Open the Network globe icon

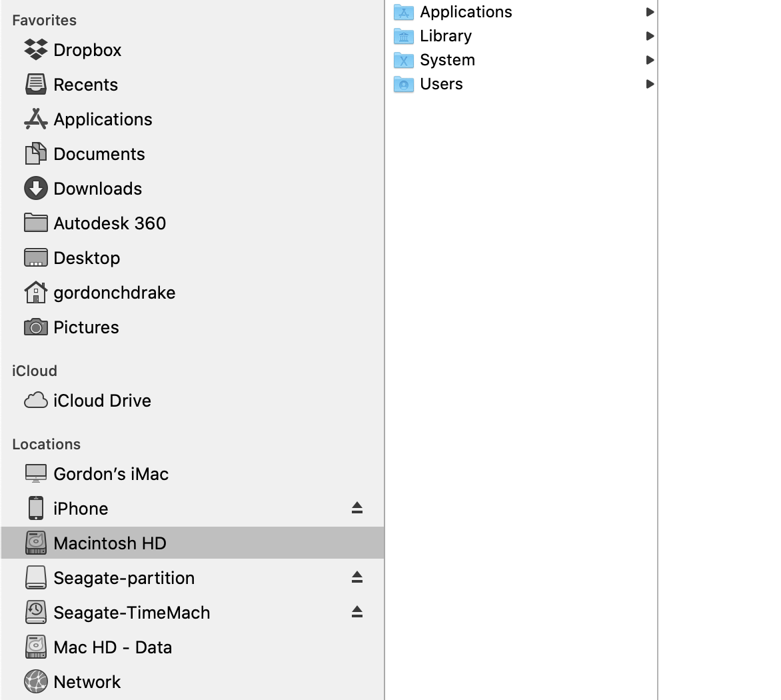(35, 681)
